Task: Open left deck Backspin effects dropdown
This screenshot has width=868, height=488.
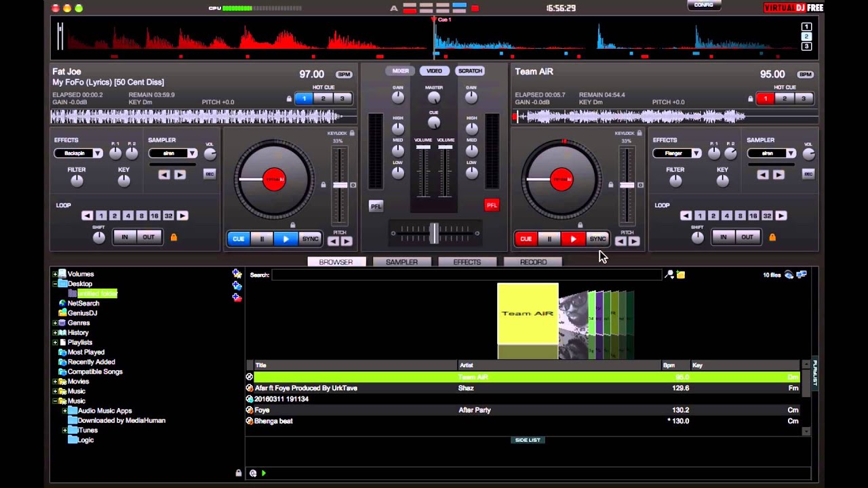Action: [x=98, y=153]
